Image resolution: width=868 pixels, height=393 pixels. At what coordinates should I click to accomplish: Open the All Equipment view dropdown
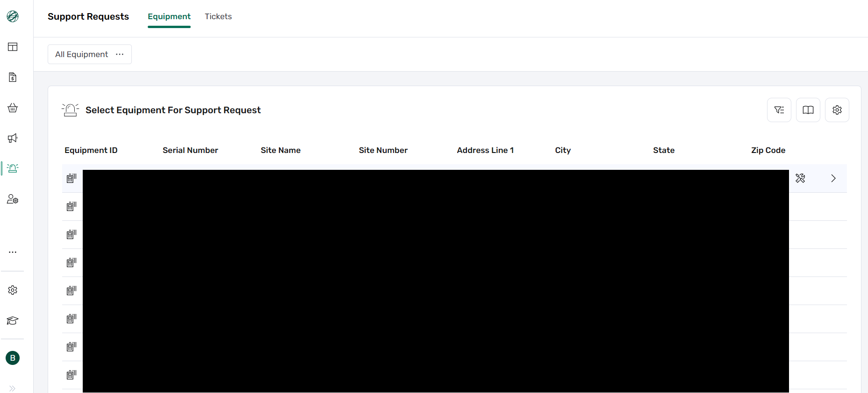(x=90, y=54)
